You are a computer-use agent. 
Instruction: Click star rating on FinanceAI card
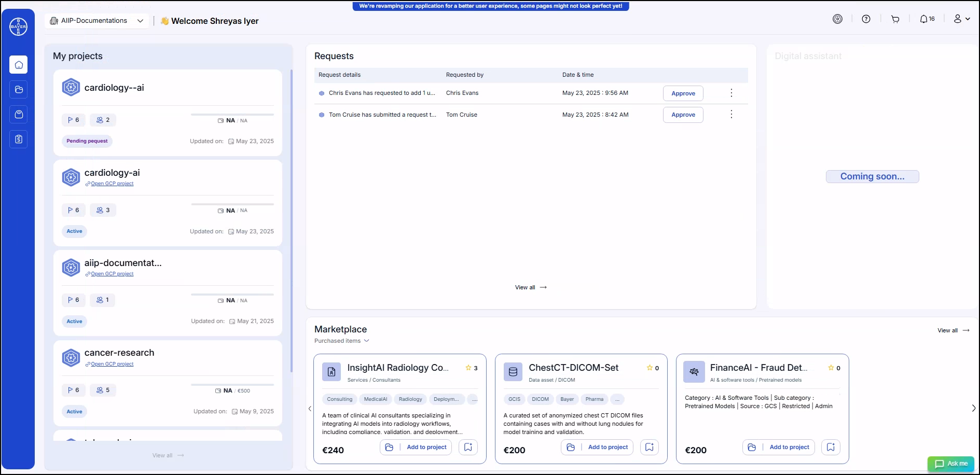point(834,368)
